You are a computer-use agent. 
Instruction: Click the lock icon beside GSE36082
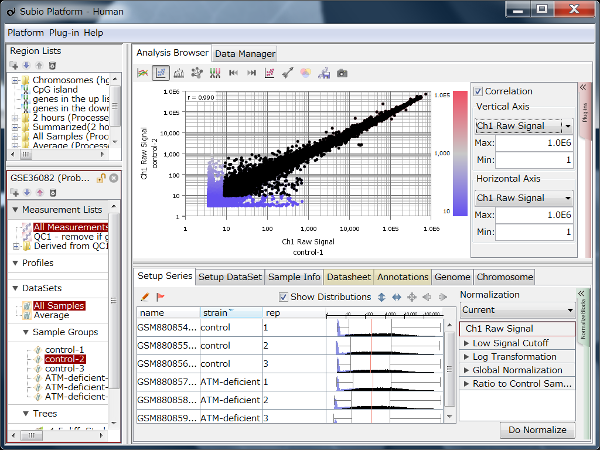[101, 177]
